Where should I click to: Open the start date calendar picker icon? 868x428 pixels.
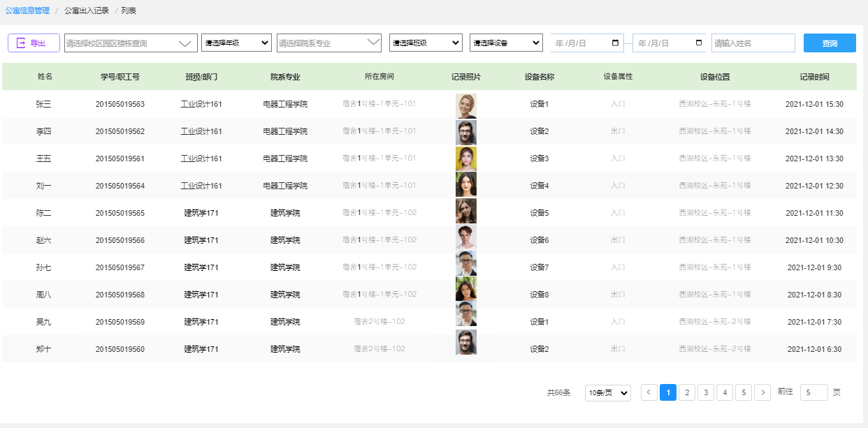pos(615,43)
